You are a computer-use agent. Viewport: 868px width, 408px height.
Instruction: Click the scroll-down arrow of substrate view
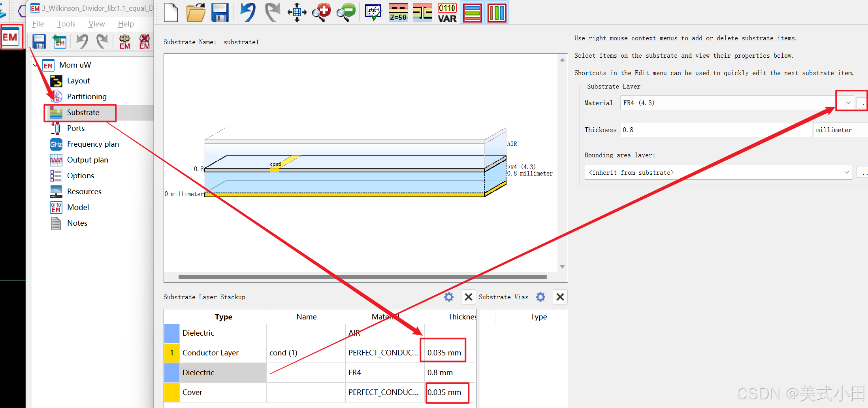(x=562, y=266)
